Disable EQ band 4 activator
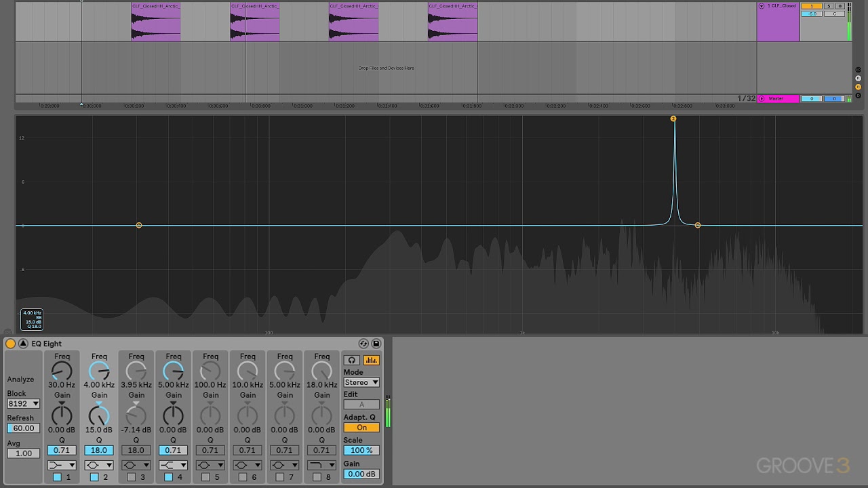The image size is (868, 488). [x=168, y=477]
